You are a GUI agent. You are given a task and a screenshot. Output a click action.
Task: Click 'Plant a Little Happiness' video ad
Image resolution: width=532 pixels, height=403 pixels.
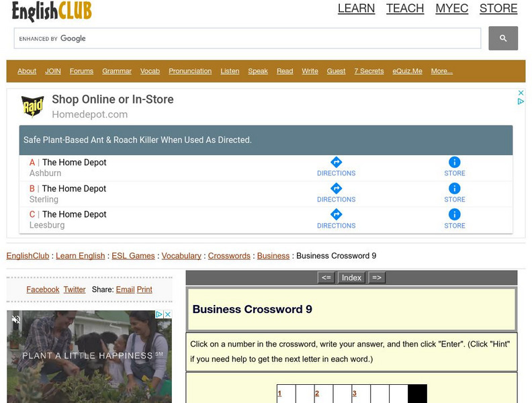[89, 357]
